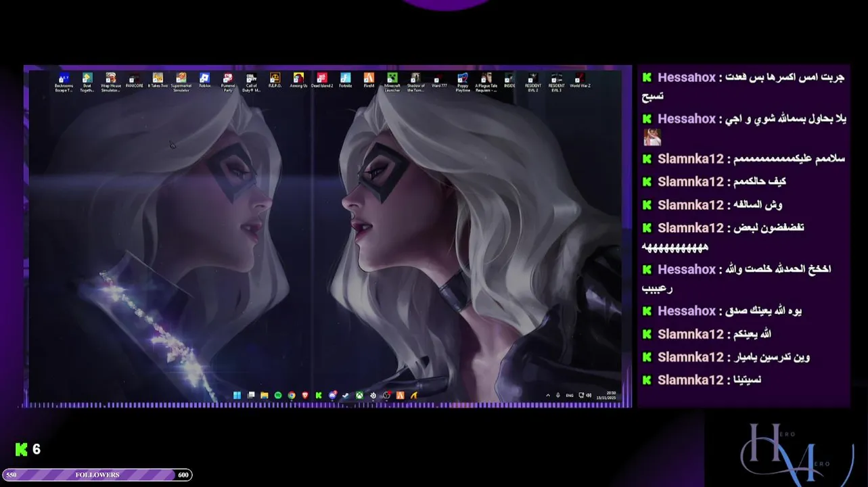Viewport: 868px width, 487px height.
Task: Open the World War Z shortcut
Action: (580, 81)
